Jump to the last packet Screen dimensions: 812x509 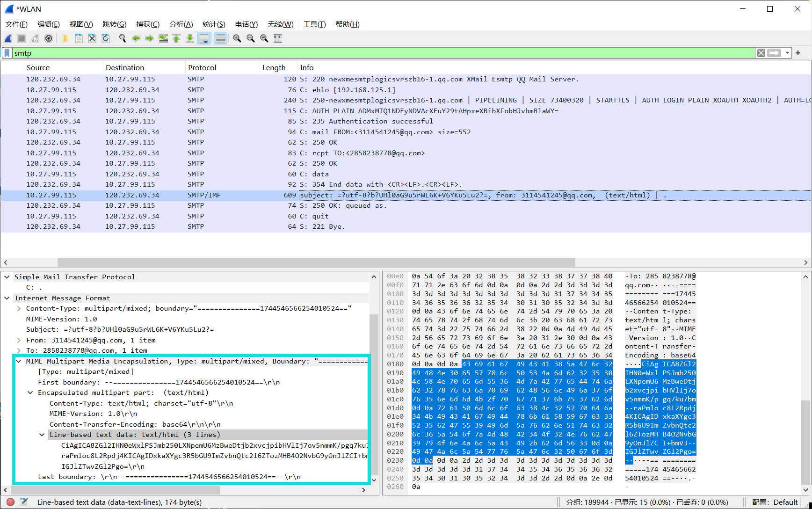click(x=190, y=38)
